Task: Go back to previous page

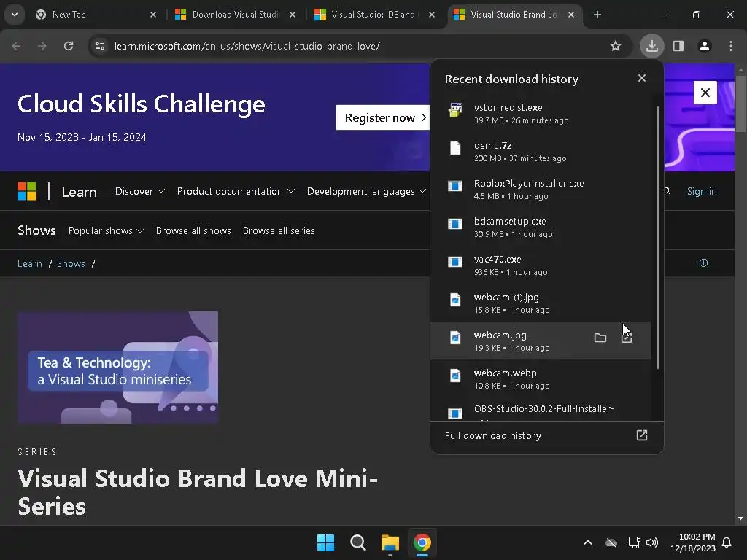Action: [x=16, y=46]
